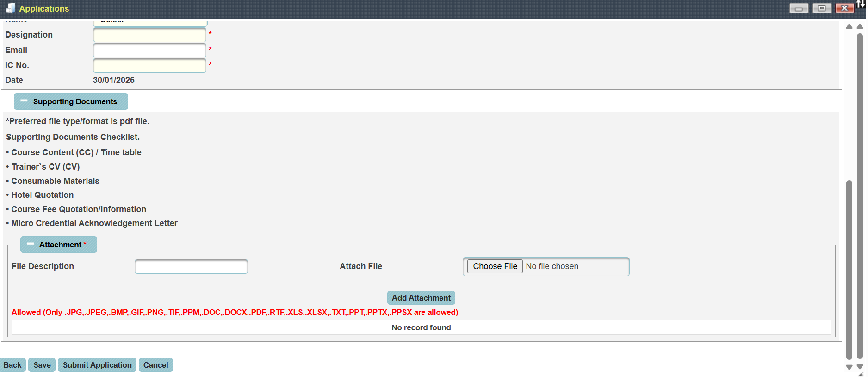Maximize the Applications window

point(822,8)
